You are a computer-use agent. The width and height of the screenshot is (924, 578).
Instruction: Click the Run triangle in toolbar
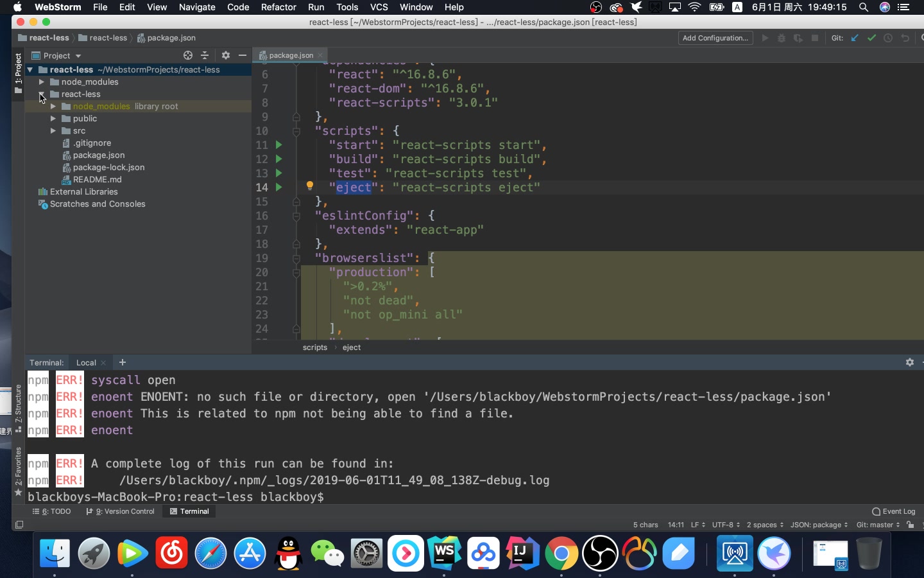[x=765, y=38]
